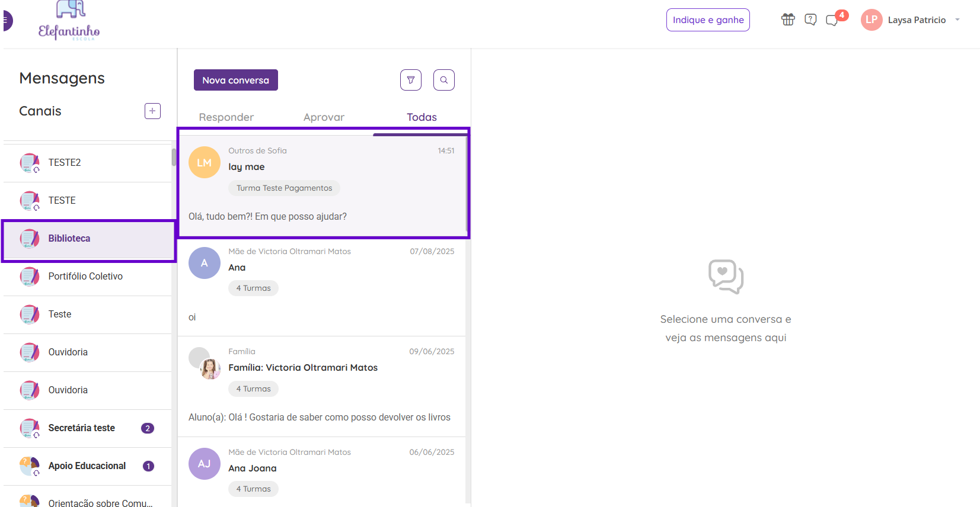Open chat notifications with badge 4
Viewport: 980px width, 507px height.
pyautogui.click(x=836, y=18)
